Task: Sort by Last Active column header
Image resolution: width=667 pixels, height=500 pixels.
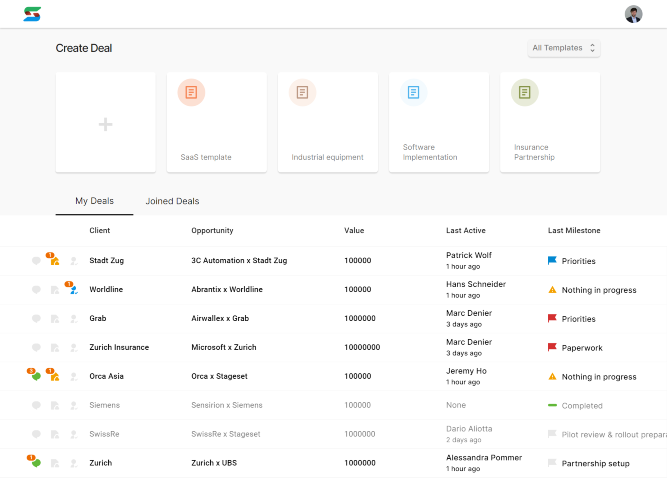Action: [466, 230]
